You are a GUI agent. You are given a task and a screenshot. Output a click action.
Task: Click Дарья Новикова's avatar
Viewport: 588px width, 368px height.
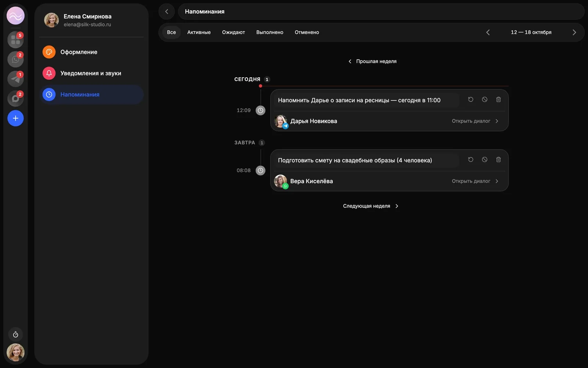pos(281,121)
